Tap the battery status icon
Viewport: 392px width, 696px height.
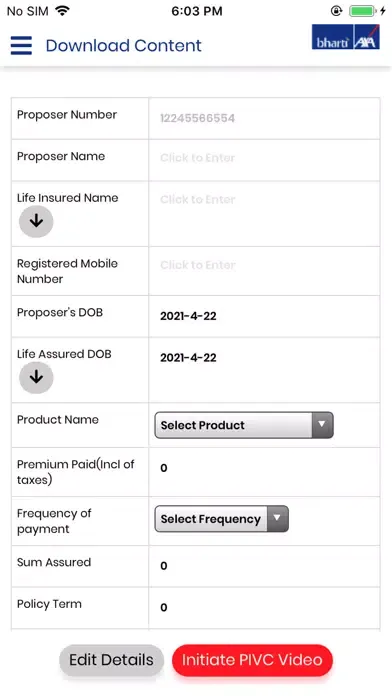[362, 11]
